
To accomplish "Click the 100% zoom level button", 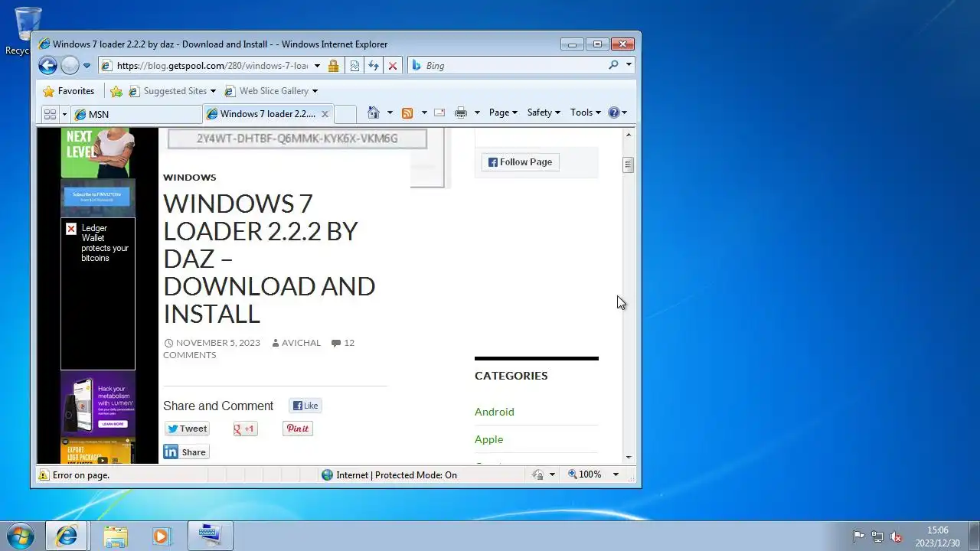I will (585, 474).
